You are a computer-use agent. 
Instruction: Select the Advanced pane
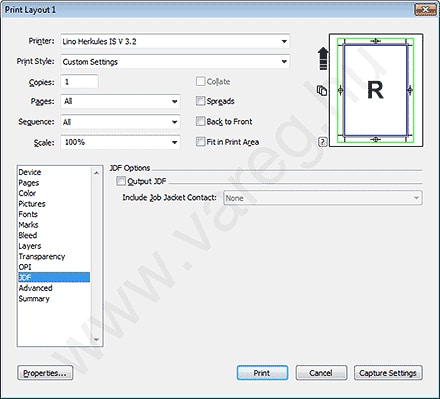pyautogui.click(x=54, y=288)
